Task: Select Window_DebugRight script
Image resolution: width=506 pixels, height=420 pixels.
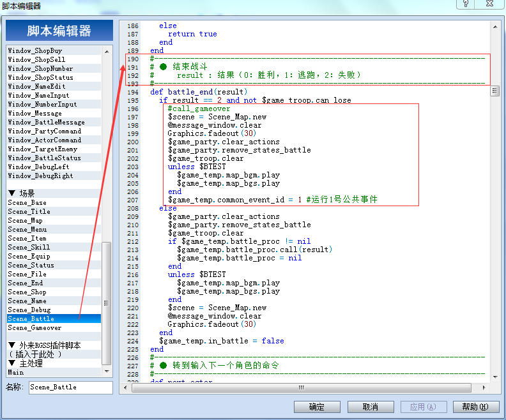Action: pyautogui.click(x=54, y=176)
